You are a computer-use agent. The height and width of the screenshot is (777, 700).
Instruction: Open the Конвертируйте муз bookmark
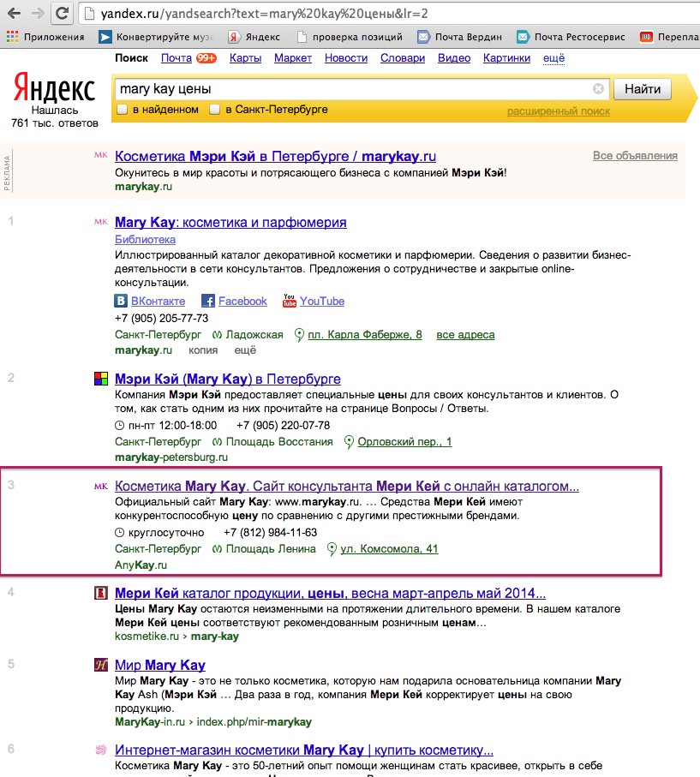[156, 37]
